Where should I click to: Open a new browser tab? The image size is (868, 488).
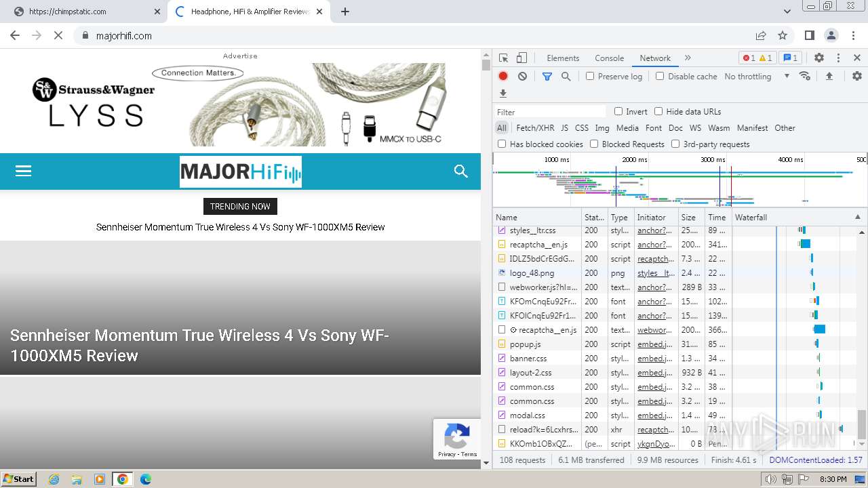[x=345, y=12]
